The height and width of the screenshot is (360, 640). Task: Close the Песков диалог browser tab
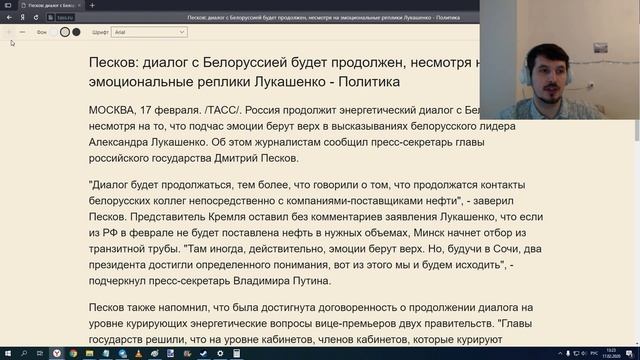coord(79,5)
